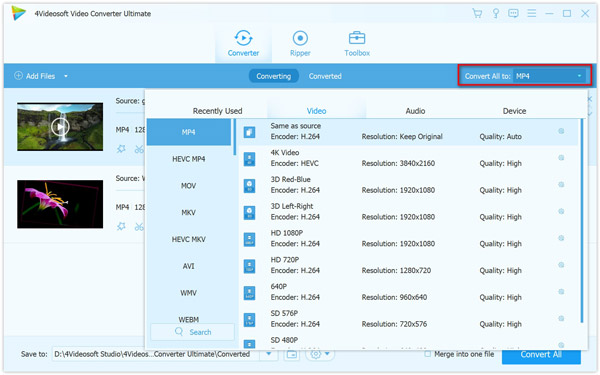Choose WMV format
The height and width of the screenshot is (375, 600).
189,293
